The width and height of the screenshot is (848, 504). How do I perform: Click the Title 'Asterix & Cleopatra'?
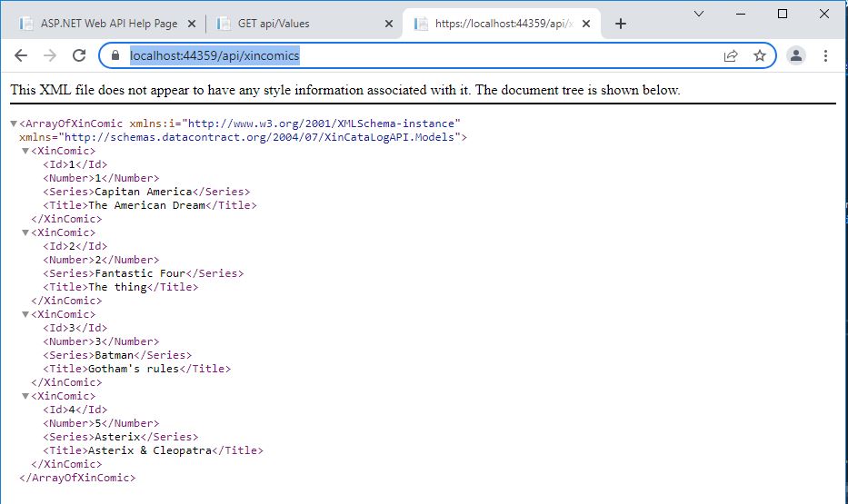coord(150,450)
